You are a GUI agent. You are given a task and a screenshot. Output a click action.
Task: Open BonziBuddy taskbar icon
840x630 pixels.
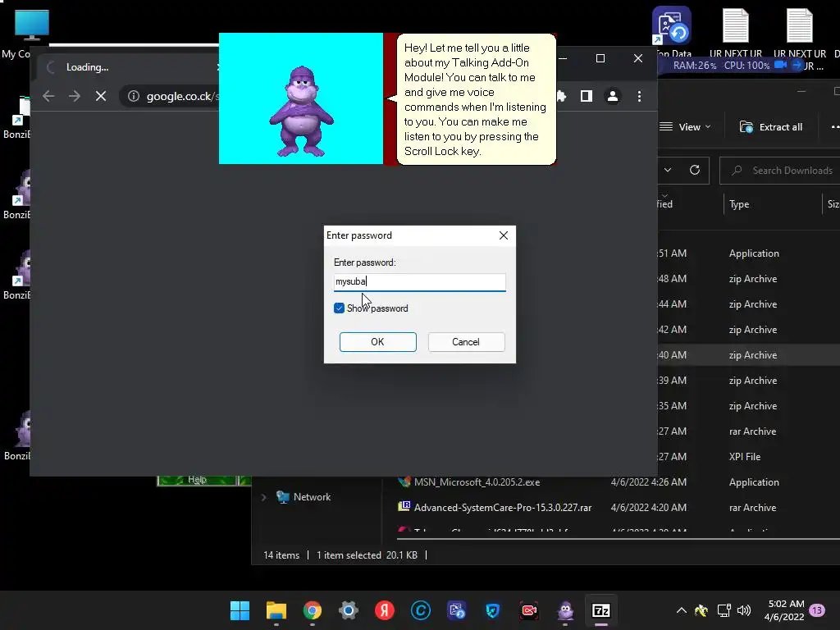[x=565, y=610]
